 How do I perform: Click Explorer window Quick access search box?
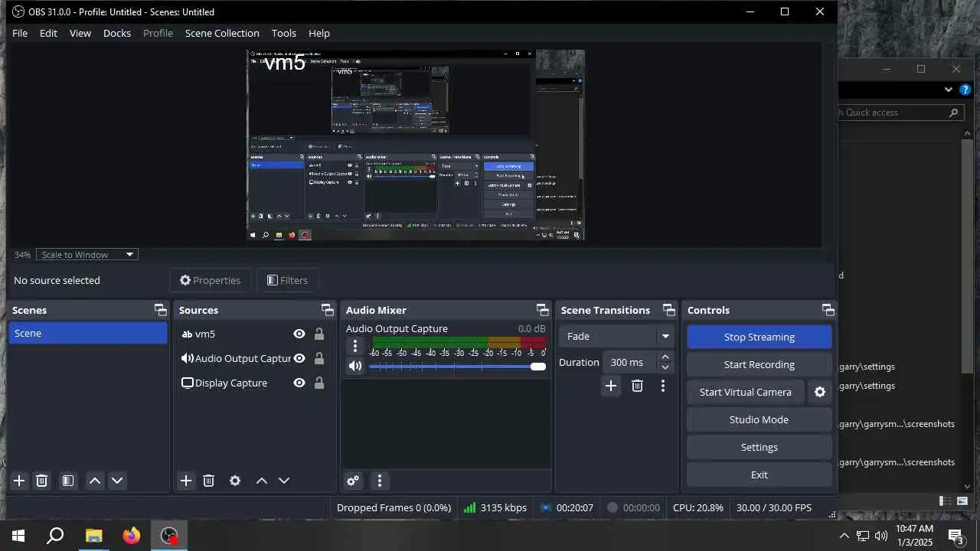[x=900, y=112]
